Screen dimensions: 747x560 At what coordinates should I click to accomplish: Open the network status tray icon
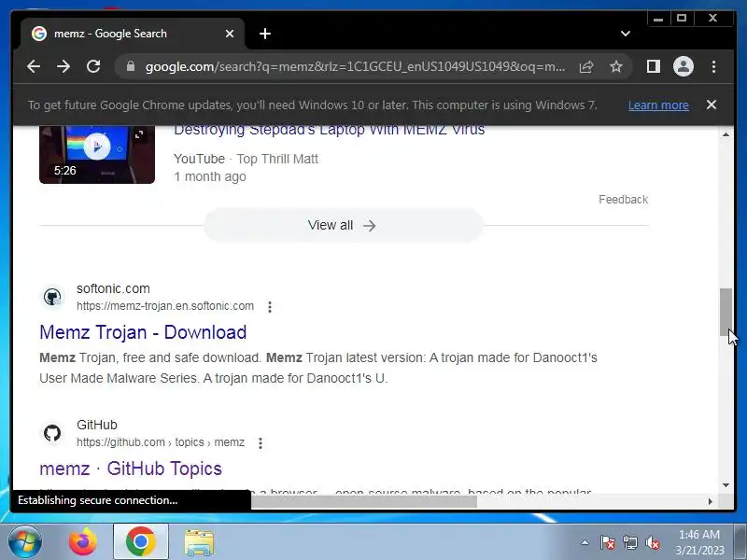pyautogui.click(x=630, y=542)
